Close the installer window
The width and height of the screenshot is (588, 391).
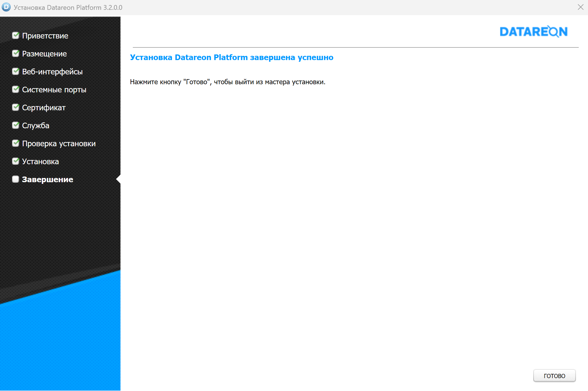click(x=580, y=7)
